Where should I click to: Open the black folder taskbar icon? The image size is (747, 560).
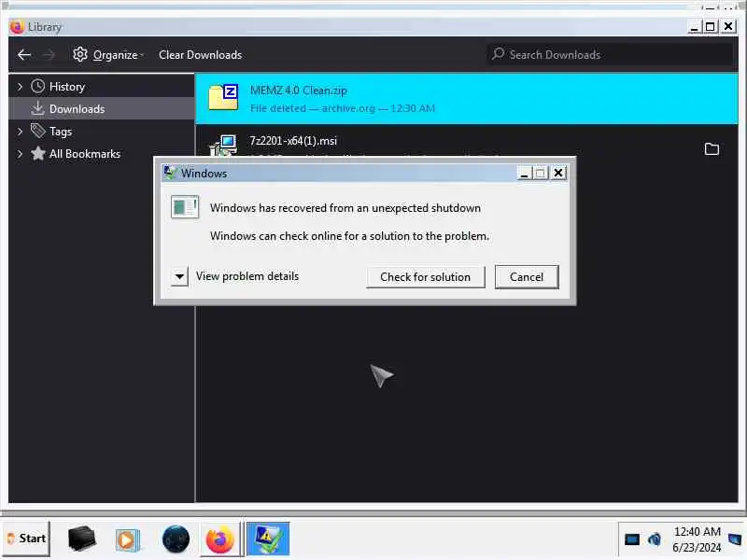pyautogui.click(x=82, y=539)
